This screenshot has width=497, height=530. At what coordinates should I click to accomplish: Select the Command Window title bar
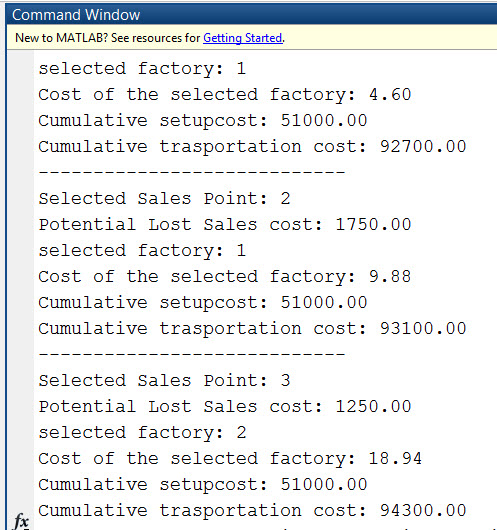click(252, 15)
